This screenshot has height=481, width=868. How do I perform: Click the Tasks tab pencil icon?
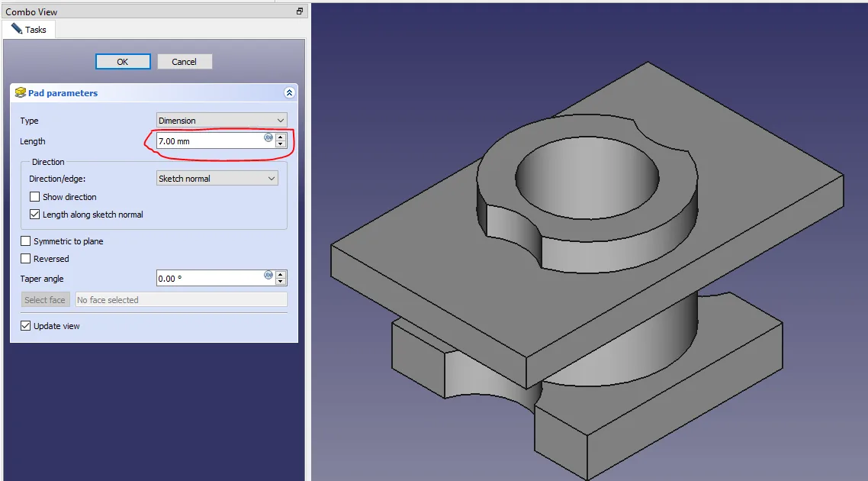(17, 29)
